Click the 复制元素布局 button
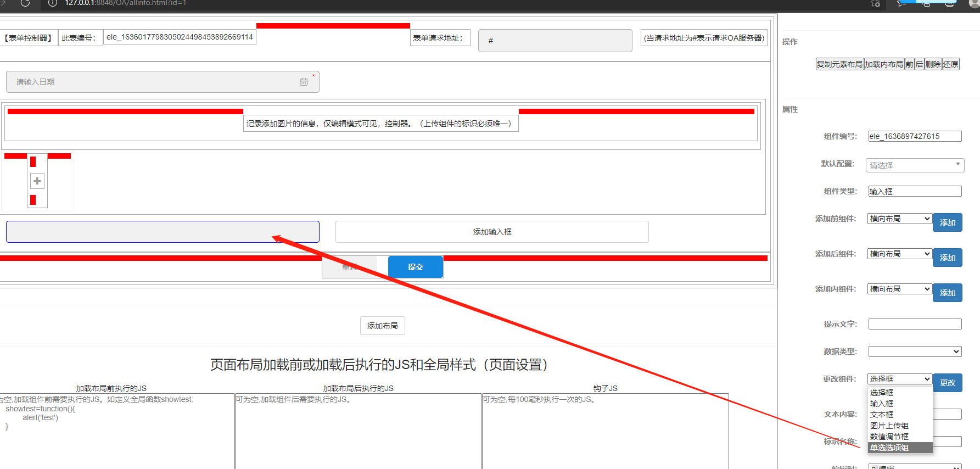Viewport: 980px width, 469px height. click(839, 64)
